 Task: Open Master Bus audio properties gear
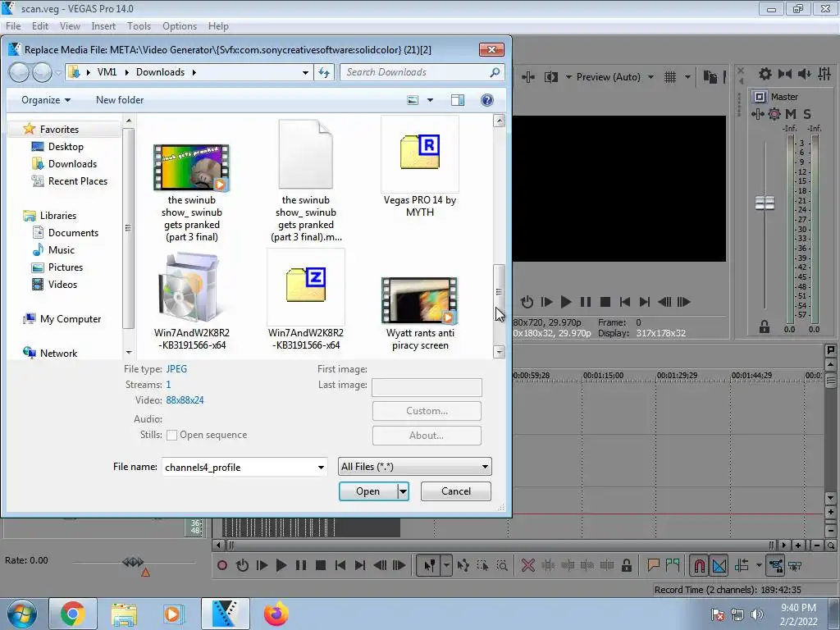click(765, 74)
